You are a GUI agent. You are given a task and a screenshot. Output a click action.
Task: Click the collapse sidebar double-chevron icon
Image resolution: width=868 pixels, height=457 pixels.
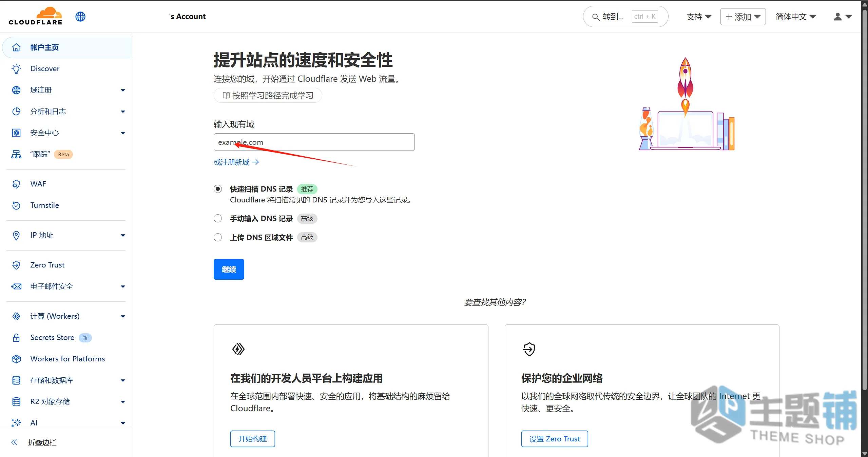coord(14,442)
